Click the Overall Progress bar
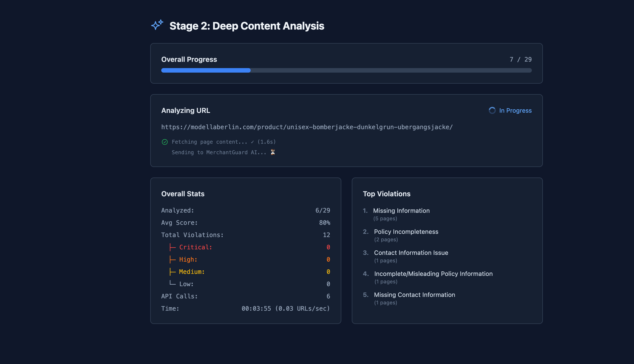The width and height of the screenshot is (634, 364). [x=346, y=70]
